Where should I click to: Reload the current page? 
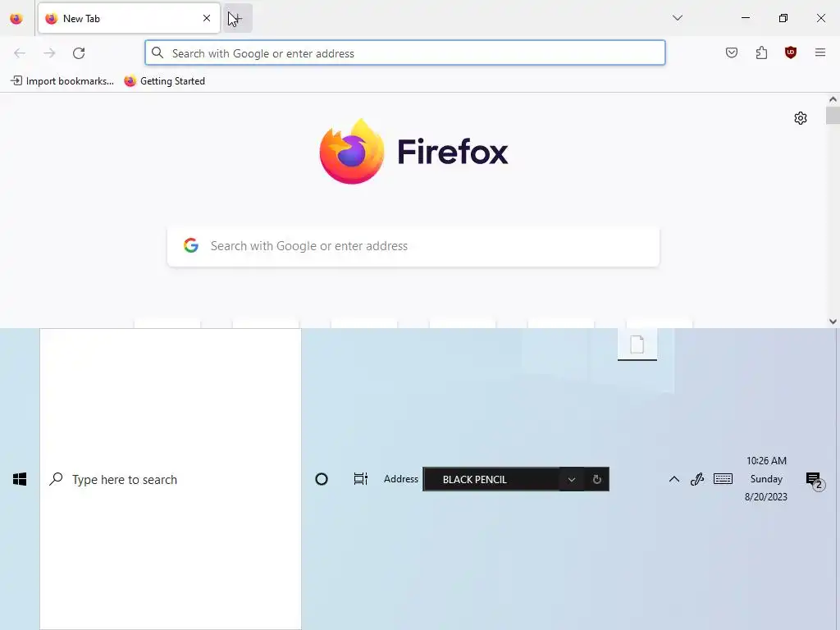point(79,53)
